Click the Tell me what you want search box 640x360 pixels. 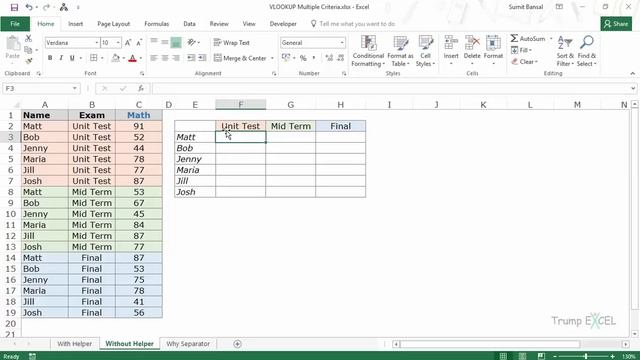[353, 24]
